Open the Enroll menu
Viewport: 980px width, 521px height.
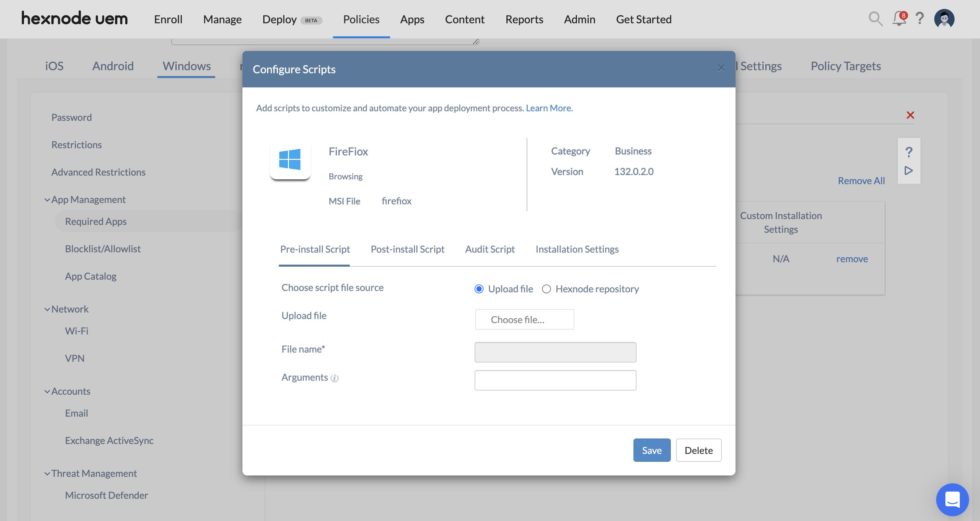tap(168, 19)
